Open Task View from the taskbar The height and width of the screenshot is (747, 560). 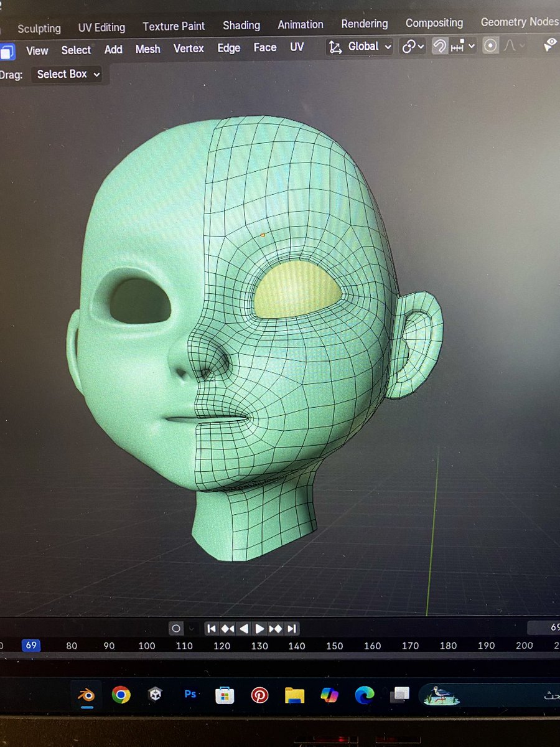coord(400,693)
